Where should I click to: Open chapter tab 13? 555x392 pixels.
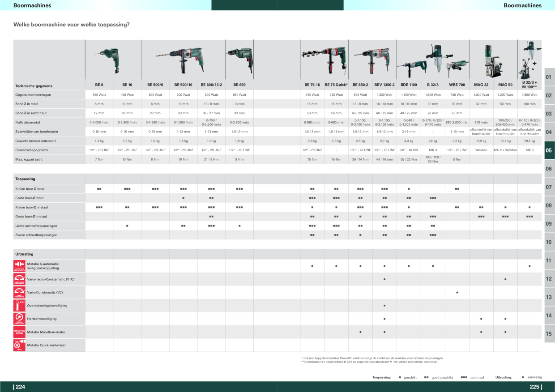550,297
